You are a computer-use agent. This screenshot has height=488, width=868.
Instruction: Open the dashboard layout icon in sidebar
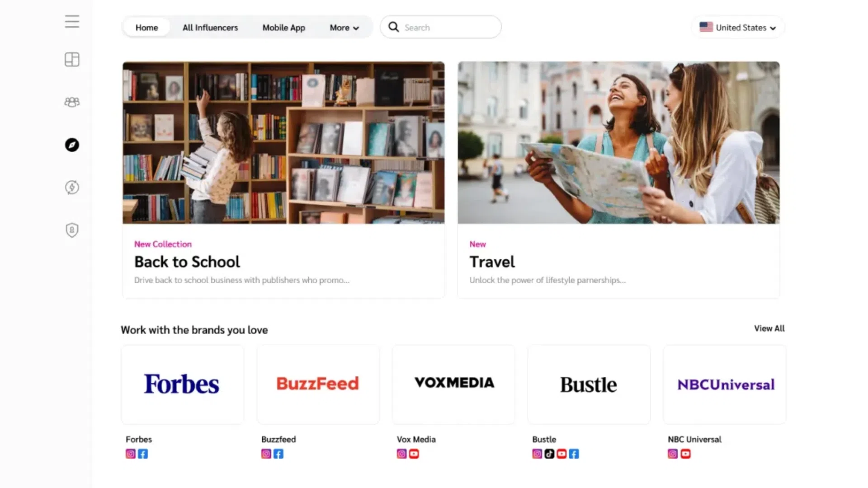(x=72, y=59)
